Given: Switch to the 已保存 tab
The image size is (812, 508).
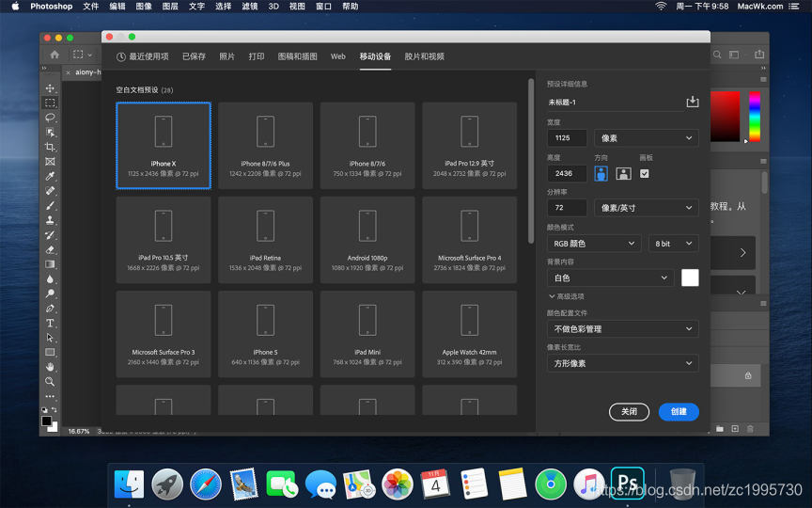Looking at the screenshot, I should 194,56.
